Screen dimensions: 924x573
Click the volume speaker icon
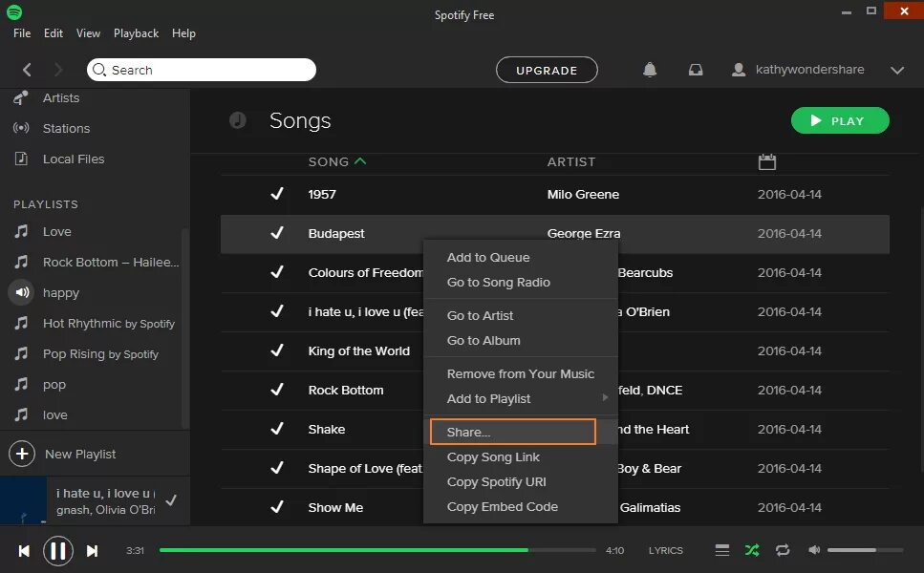click(x=814, y=550)
